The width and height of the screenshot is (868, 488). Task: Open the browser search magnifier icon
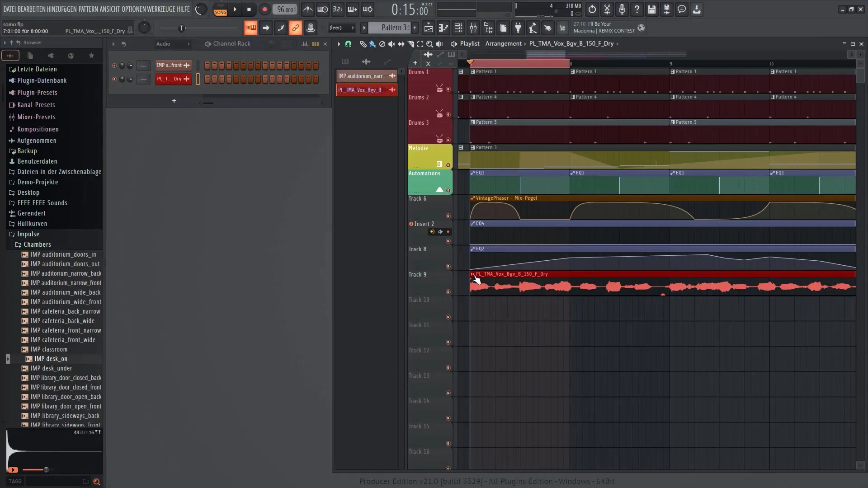pyautogui.click(x=96, y=482)
